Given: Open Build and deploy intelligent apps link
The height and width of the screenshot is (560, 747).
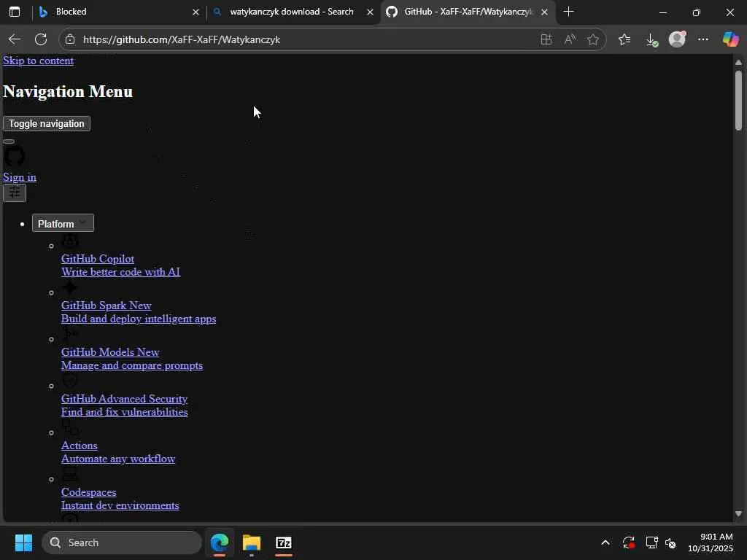Looking at the screenshot, I should tap(139, 319).
